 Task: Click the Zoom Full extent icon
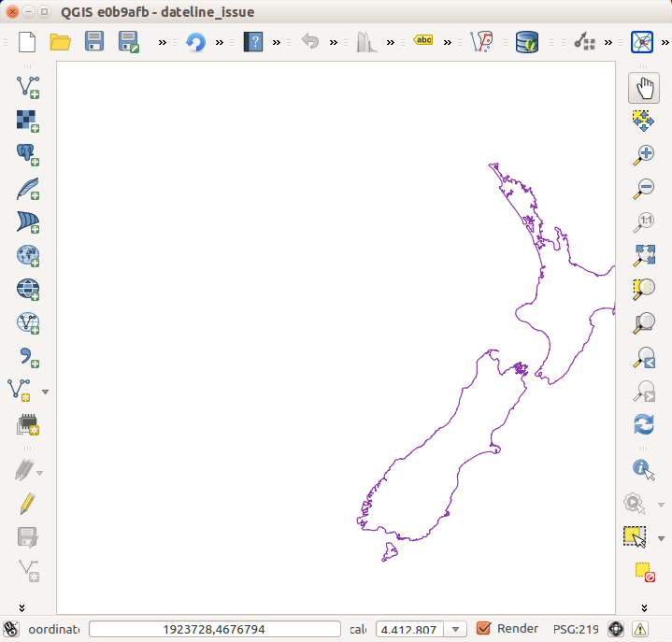pyautogui.click(x=643, y=255)
